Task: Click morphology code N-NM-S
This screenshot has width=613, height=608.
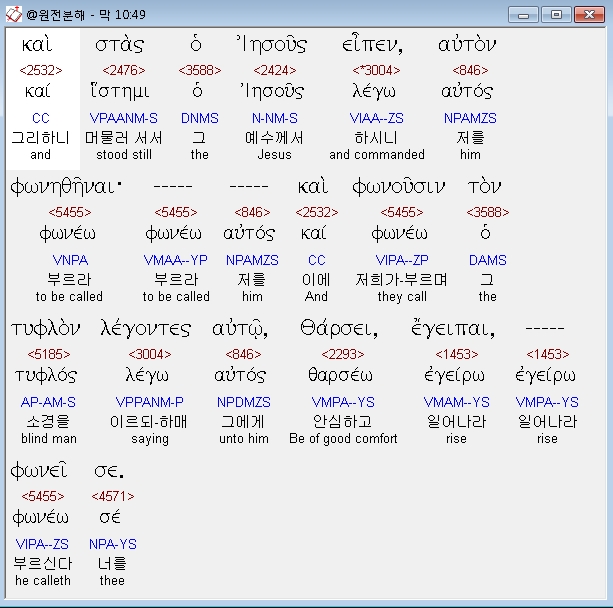Action: coord(274,118)
